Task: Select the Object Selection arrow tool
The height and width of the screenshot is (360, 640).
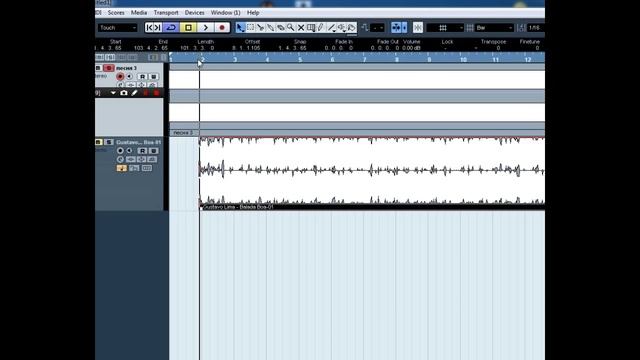Action: tap(240, 28)
